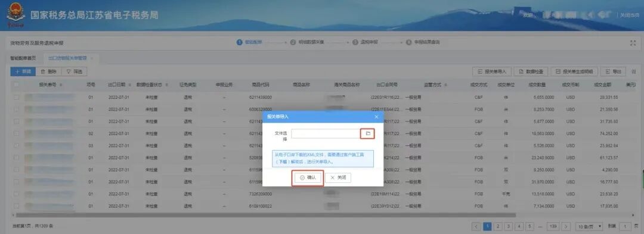Check the row with amount 61,123.57
Image resolution: width=644 pixels, height=234 pixels.
16,158
